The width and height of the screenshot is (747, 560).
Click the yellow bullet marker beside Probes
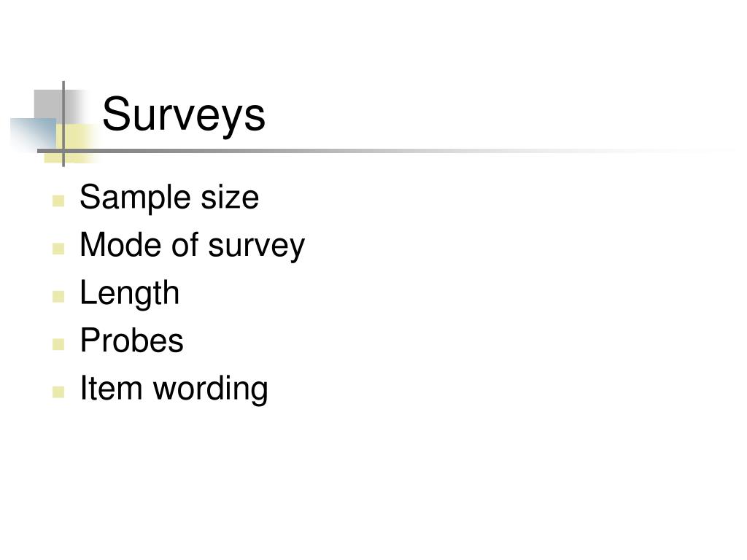pyautogui.click(x=58, y=344)
